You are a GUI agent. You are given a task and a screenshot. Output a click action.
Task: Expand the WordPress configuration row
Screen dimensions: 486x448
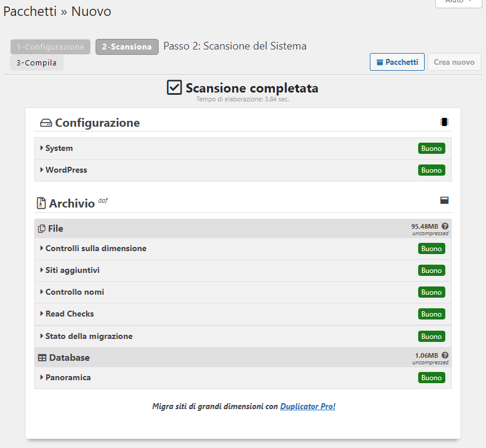pos(65,170)
